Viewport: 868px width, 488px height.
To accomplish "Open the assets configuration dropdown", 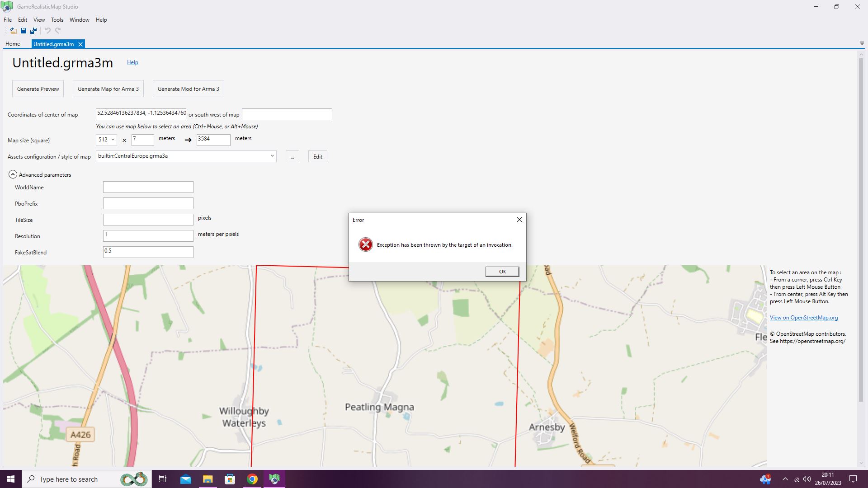I will point(272,156).
